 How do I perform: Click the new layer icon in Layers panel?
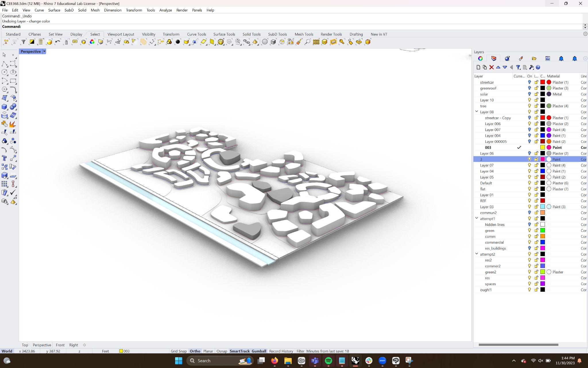pyautogui.click(x=478, y=67)
